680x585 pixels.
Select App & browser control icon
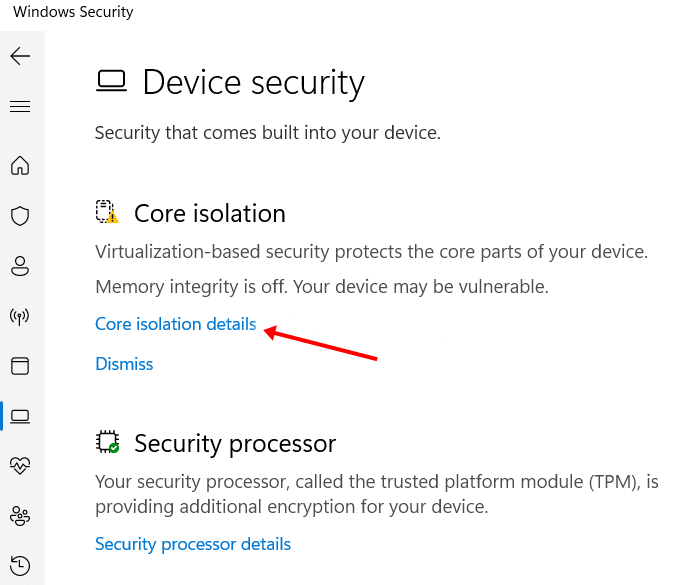20,366
